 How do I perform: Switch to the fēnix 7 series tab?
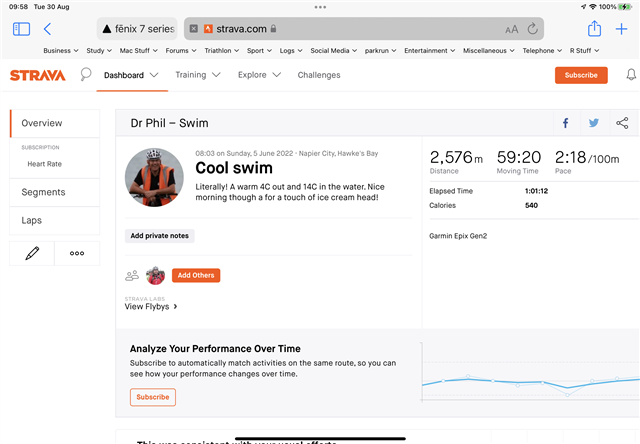pyautogui.click(x=137, y=29)
